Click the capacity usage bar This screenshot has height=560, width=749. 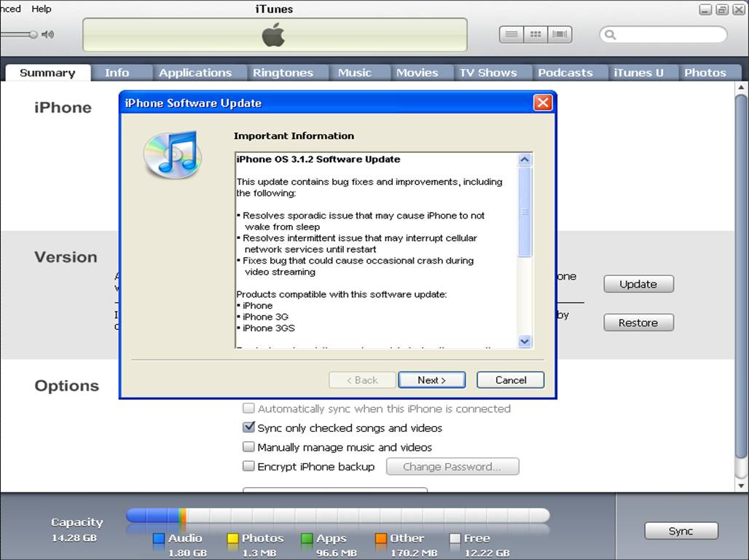click(338, 516)
